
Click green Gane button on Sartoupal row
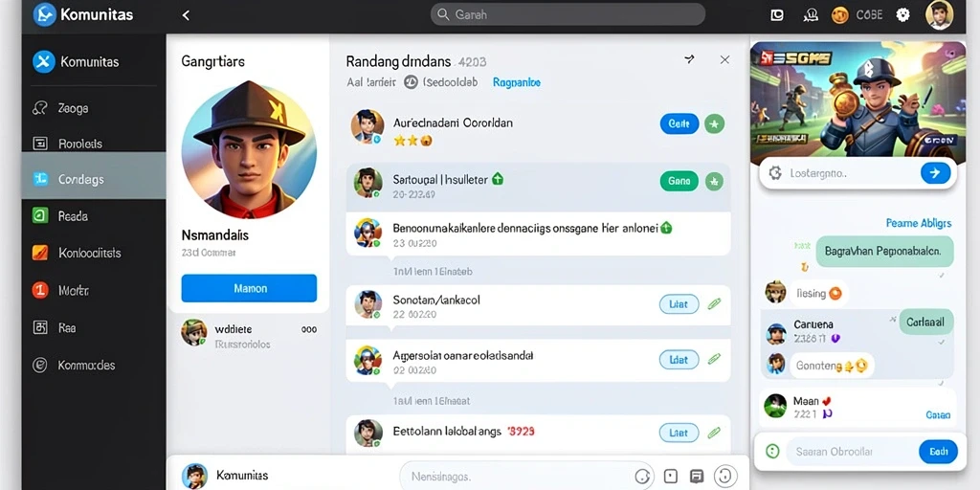coord(679,181)
